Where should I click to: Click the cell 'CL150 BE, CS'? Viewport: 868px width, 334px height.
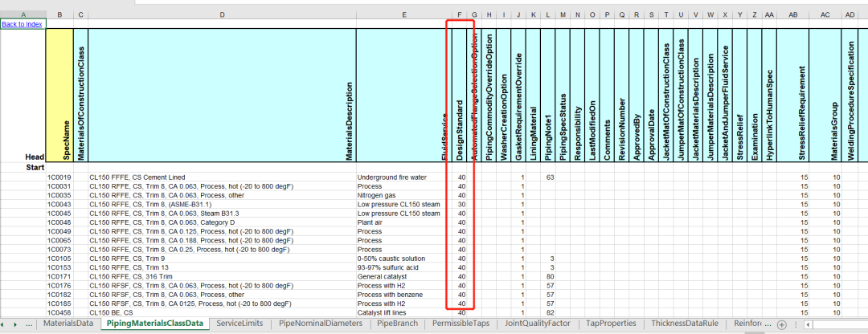pos(222,313)
